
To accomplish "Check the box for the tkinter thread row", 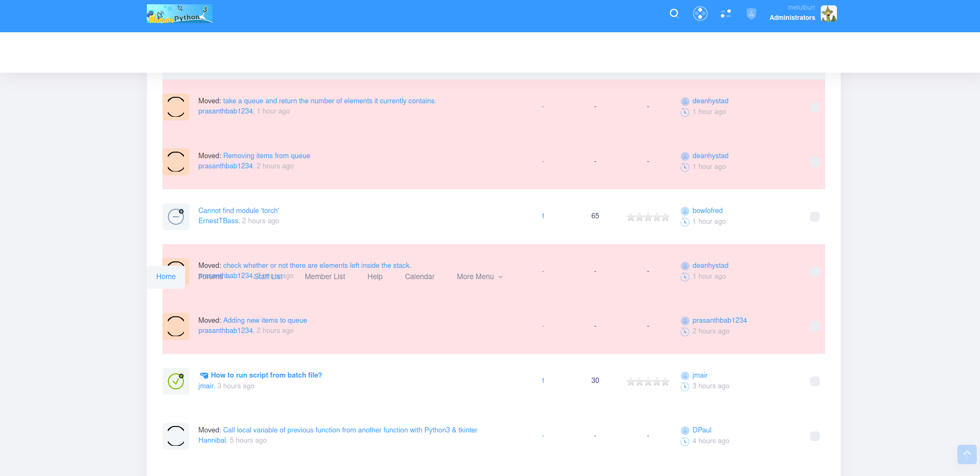I will click(x=814, y=436).
